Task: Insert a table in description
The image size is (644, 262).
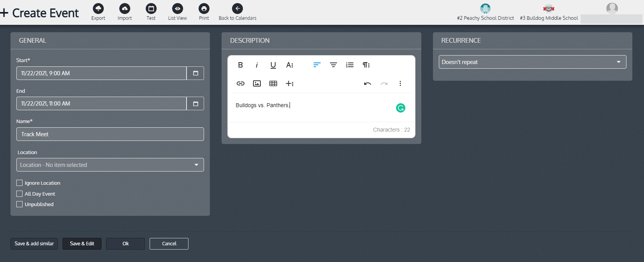Action: pyautogui.click(x=273, y=83)
